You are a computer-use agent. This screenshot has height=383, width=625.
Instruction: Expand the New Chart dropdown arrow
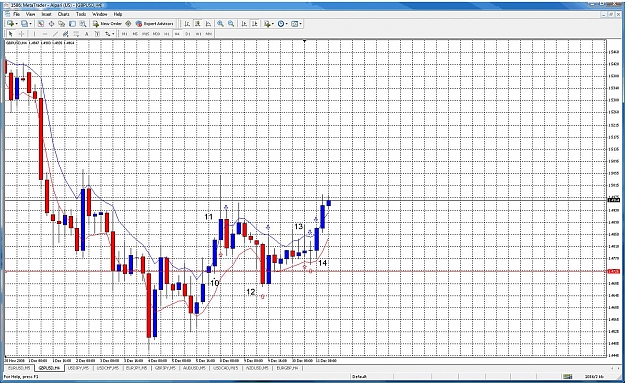point(17,24)
